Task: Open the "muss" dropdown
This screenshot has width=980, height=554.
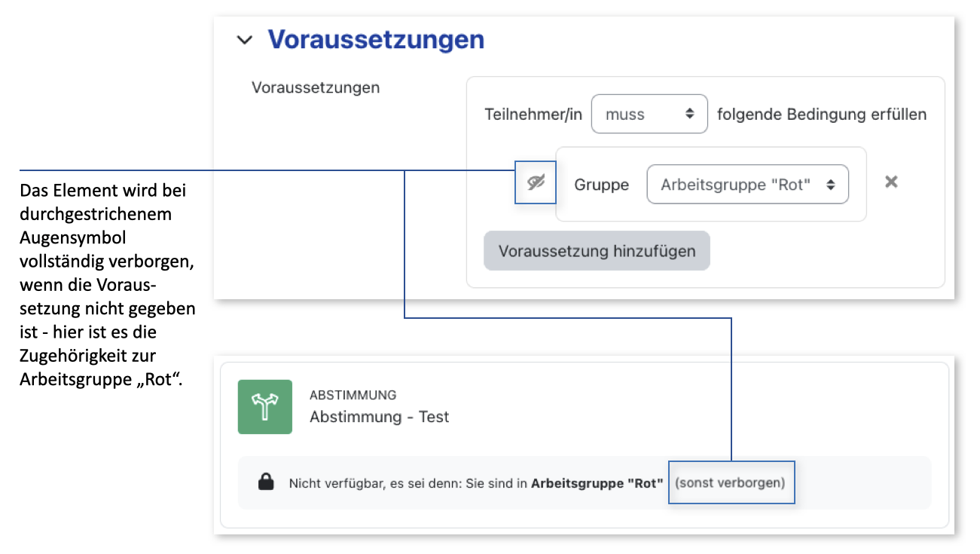Action: (x=649, y=114)
